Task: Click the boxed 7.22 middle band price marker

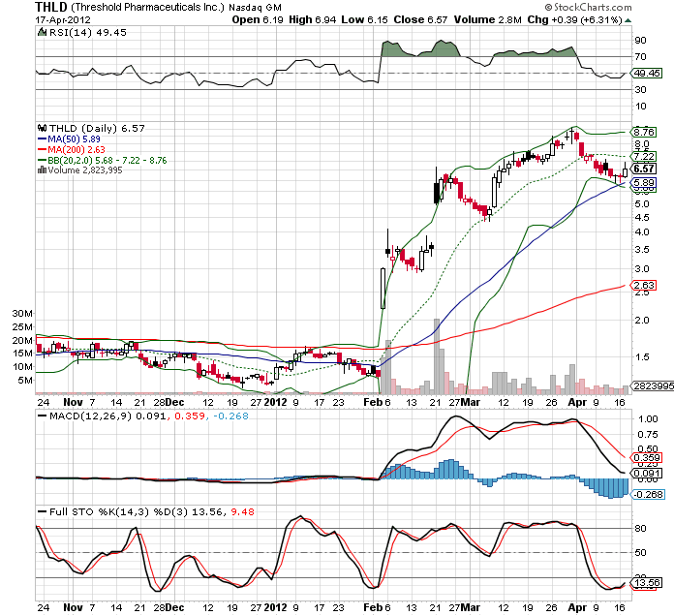Action: [x=644, y=156]
